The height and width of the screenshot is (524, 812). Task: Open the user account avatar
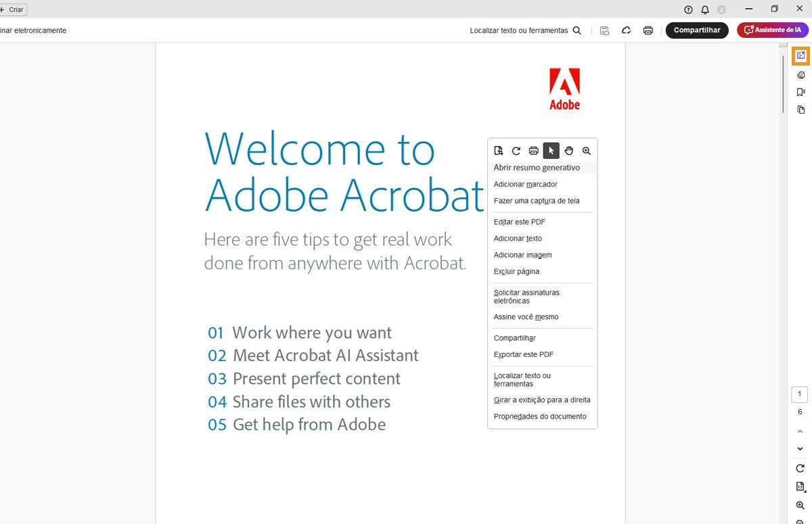pyautogui.click(x=722, y=9)
